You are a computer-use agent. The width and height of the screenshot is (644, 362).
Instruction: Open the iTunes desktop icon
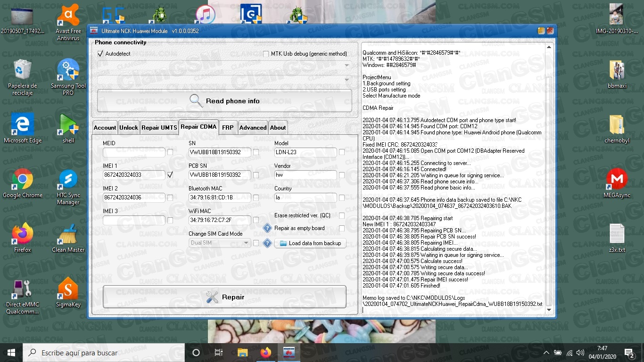(x=205, y=14)
